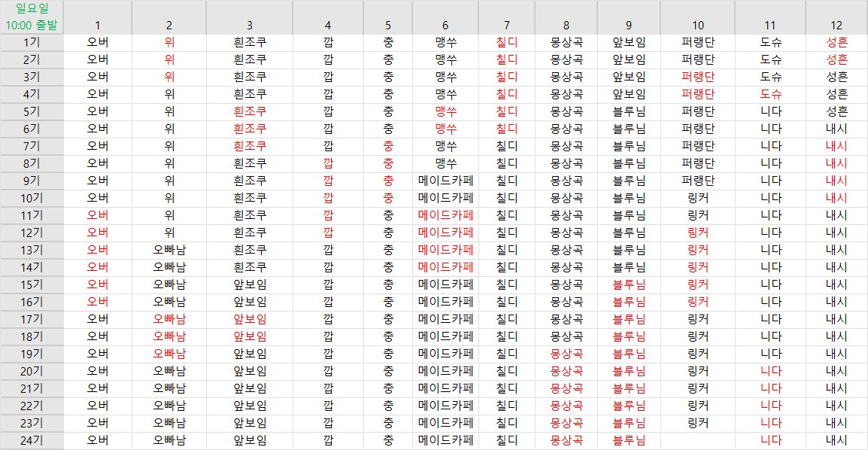Image resolution: width=868 pixels, height=450 pixels.
Task: Click 링커 in row 23기
Action: click(698, 423)
